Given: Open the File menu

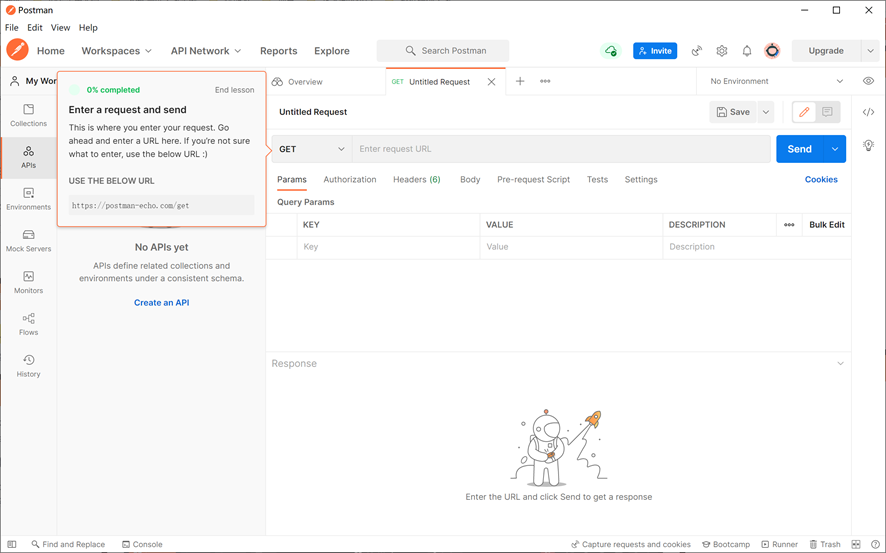Looking at the screenshot, I should (x=11, y=28).
